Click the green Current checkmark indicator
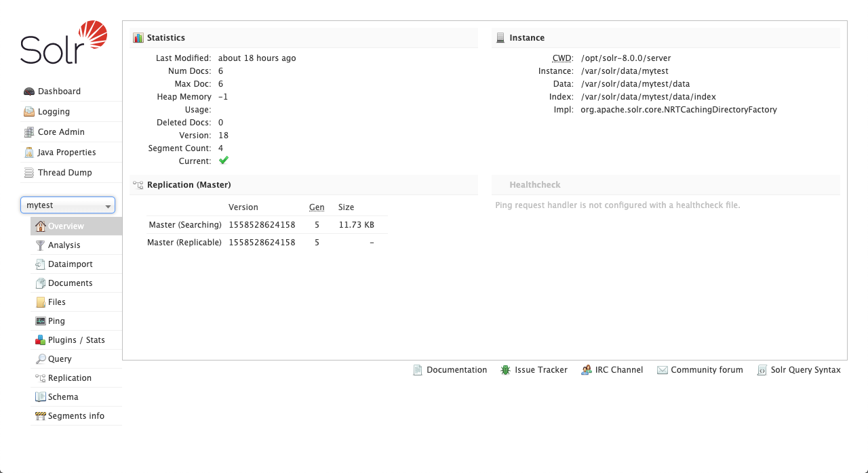Viewport: 868px width, 473px height. [223, 161]
